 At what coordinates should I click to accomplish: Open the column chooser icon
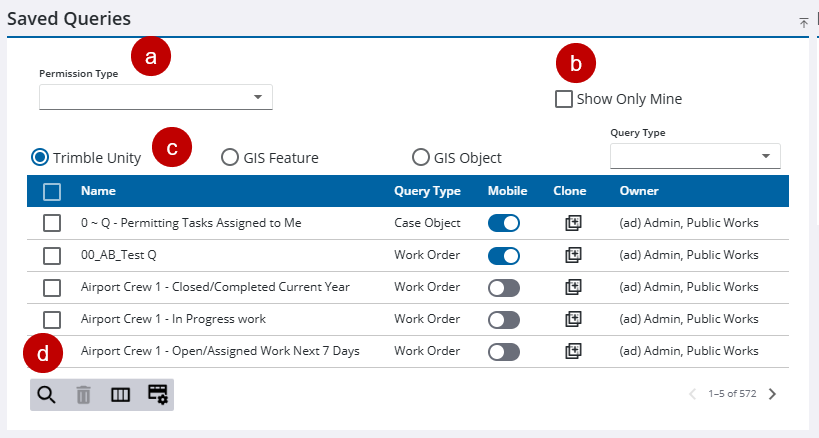tap(121, 395)
